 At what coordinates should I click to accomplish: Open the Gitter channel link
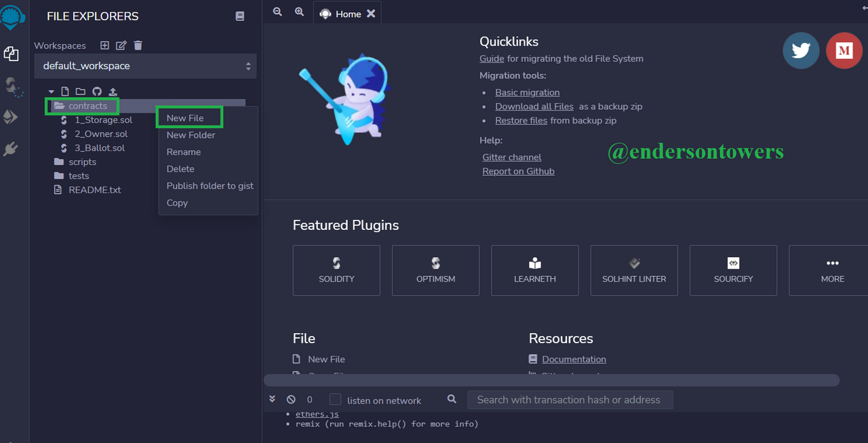[512, 157]
